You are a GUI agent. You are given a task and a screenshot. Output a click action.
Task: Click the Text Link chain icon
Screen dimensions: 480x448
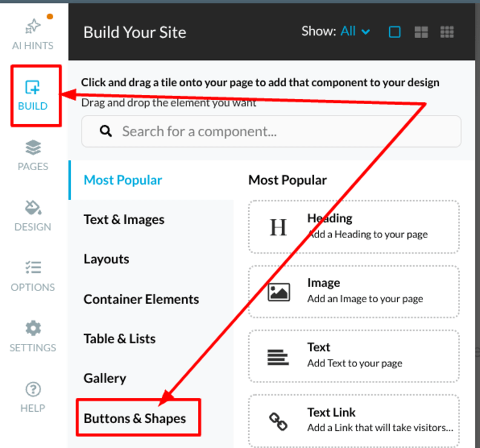[x=278, y=422]
